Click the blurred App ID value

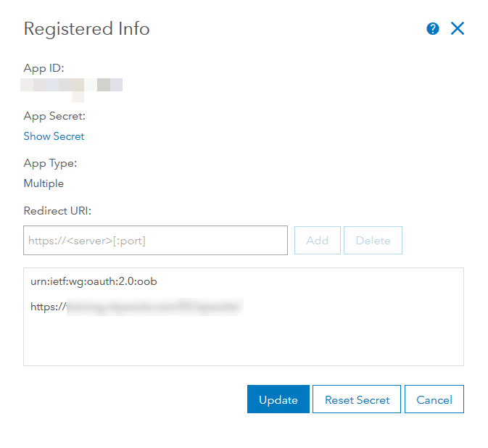73,86
